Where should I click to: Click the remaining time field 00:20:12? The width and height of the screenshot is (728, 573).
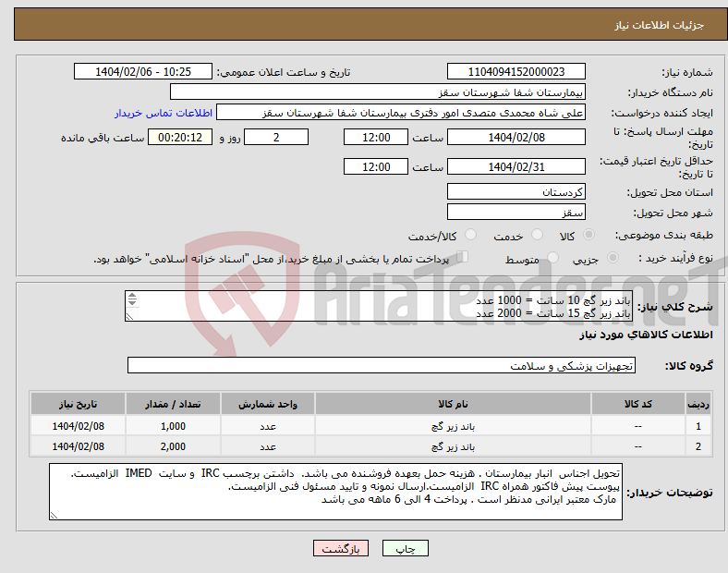[180, 138]
